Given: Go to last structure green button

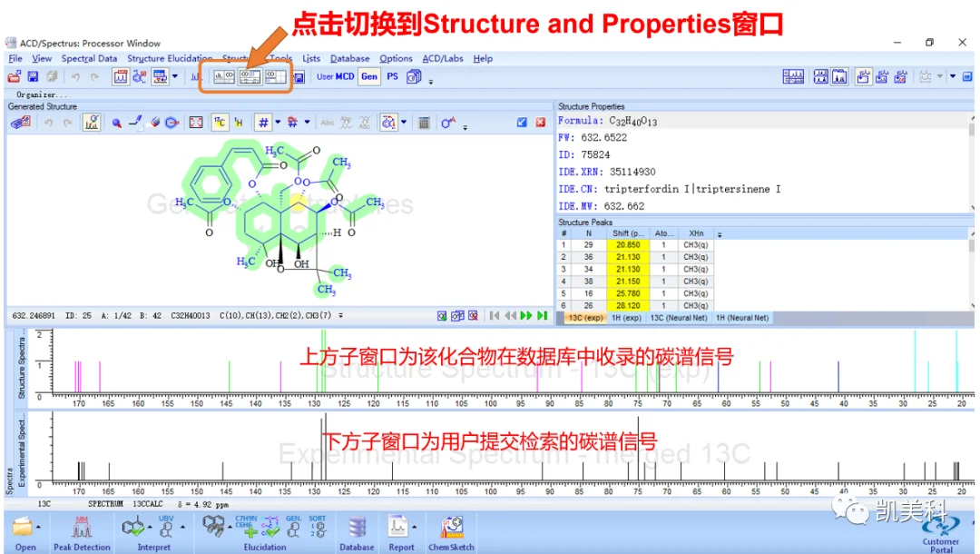Looking at the screenshot, I should tap(542, 316).
